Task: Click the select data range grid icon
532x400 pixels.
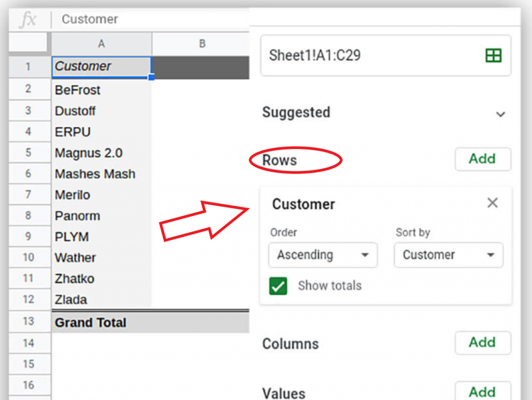Action: click(493, 56)
